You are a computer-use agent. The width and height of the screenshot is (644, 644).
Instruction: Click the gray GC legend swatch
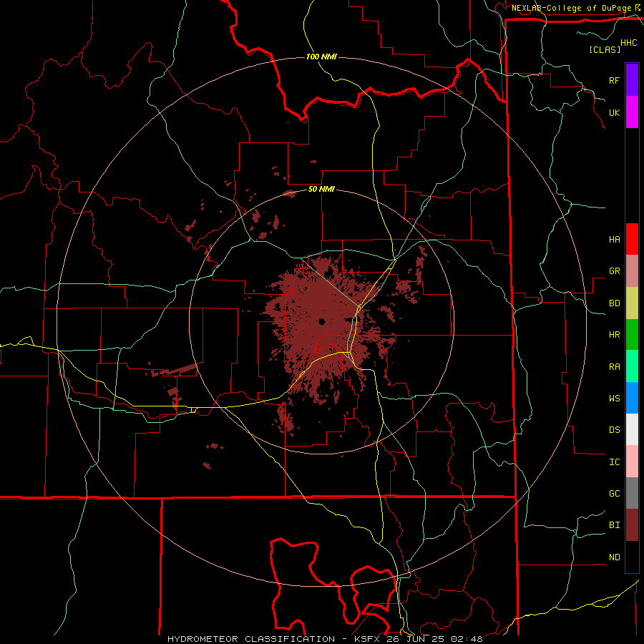[632, 493]
